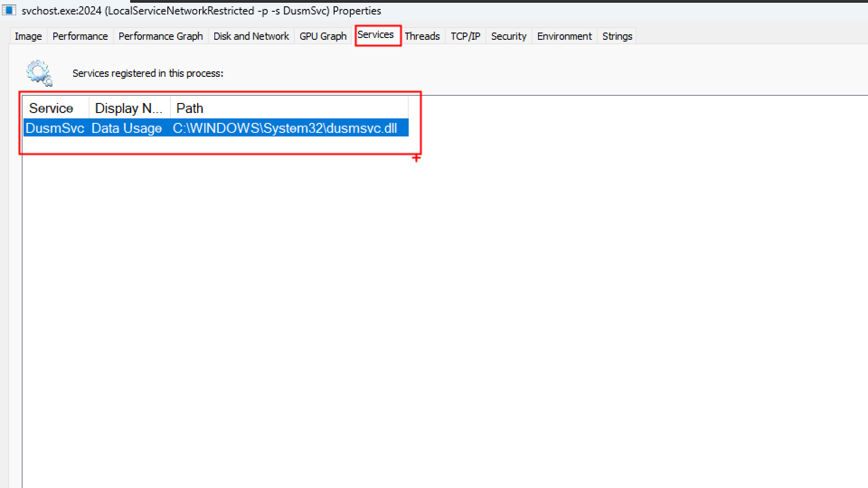Switch to the TCP/IP tab
Image resolution: width=868 pixels, height=488 pixels.
pos(465,36)
